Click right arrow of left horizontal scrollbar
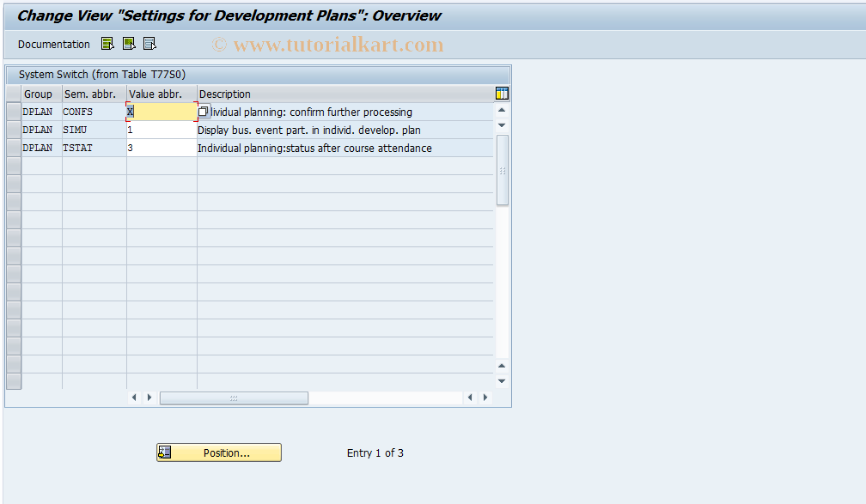The width and height of the screenshot is (866, 504). (149, 398)
